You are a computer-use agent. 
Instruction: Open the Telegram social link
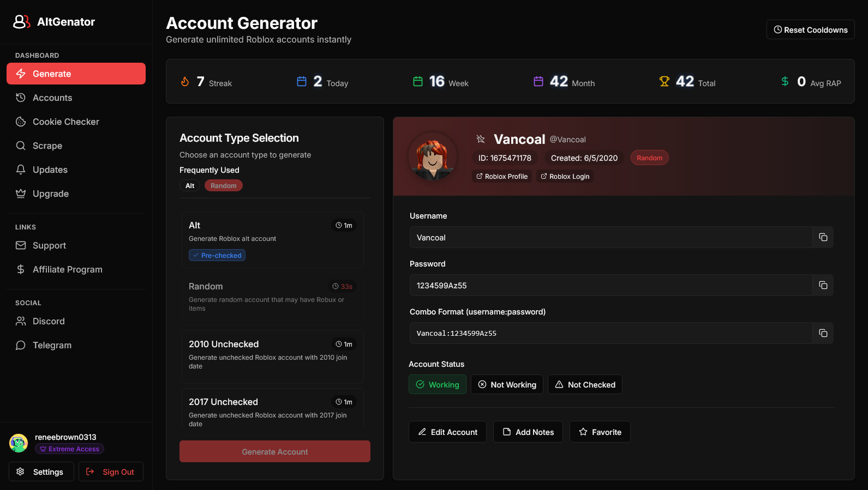[x=76, y=345]
